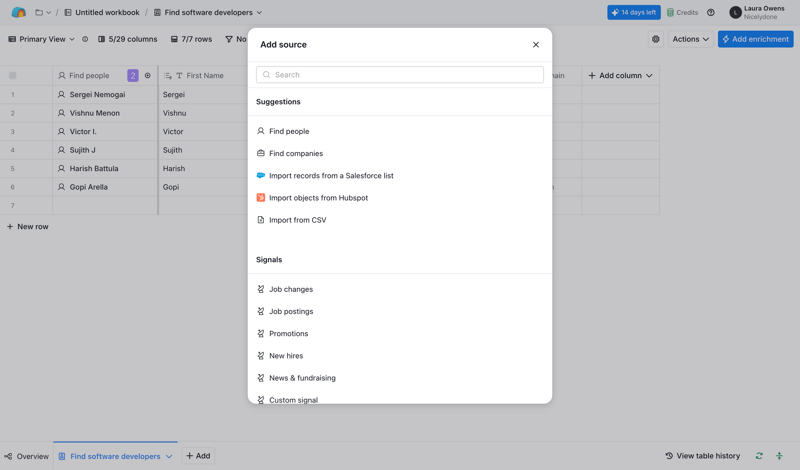Click the green collapse icon at bottom right
Image resolution: width=800 pixels, height=470 pixels.
(779, 456)
